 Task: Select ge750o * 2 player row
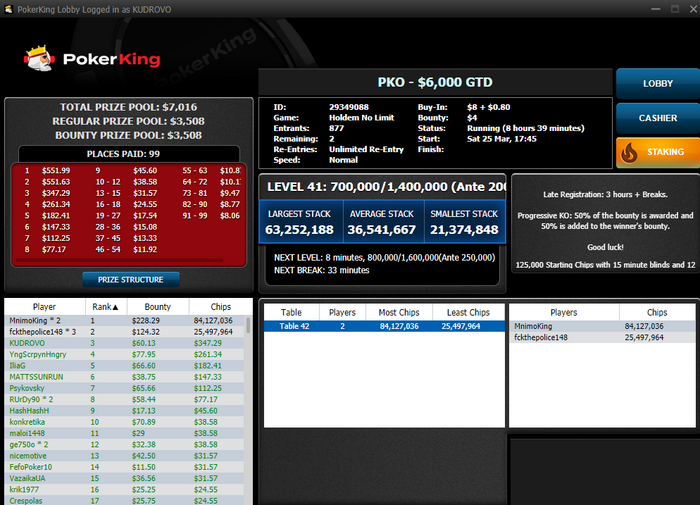[x=124, y=445]
